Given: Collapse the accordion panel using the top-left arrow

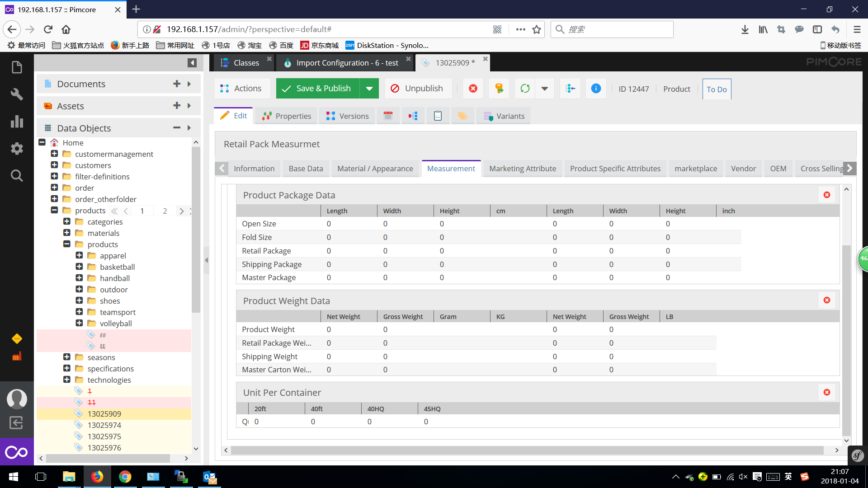Looking at the screenshot, I should coord(192,63).
